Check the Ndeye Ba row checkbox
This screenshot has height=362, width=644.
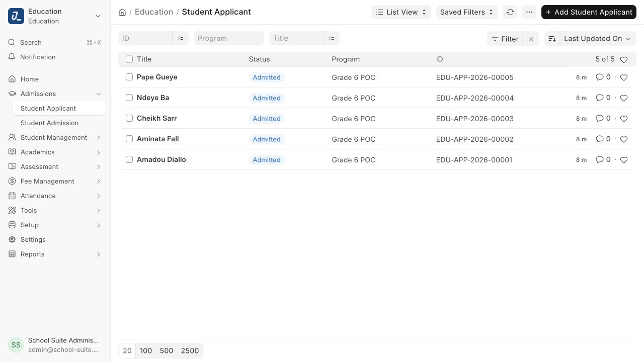[x=129, y=98]
